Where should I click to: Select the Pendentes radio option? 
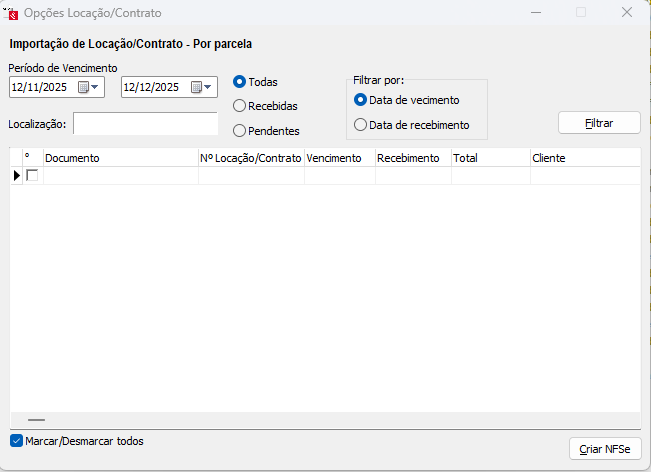[x=239, y=130]
